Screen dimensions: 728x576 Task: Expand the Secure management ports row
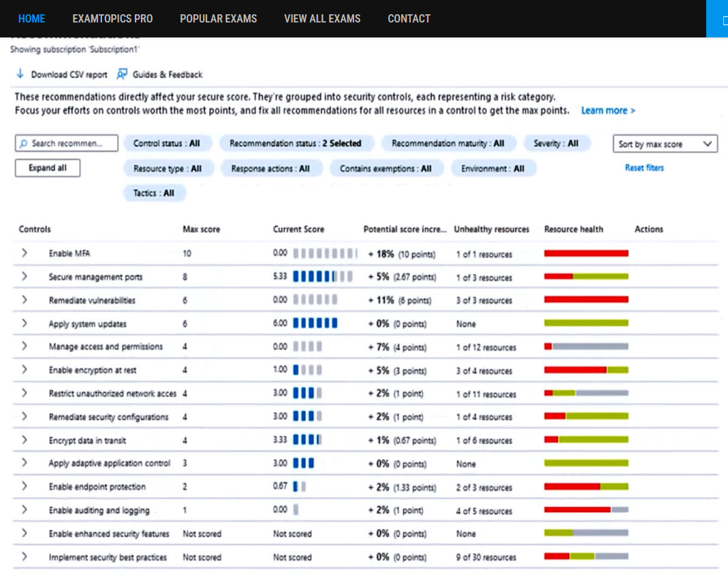(24, 276)
